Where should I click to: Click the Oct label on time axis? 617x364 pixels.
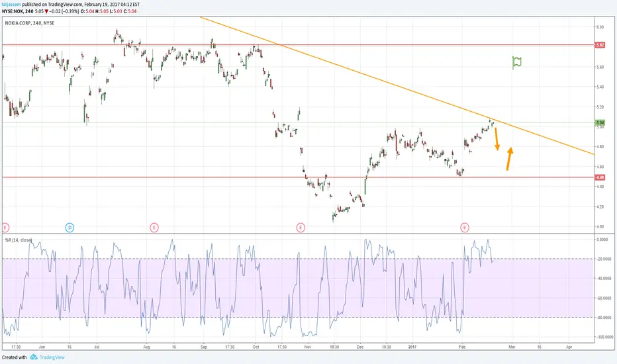pyautogui.click(x=256, y=347)
